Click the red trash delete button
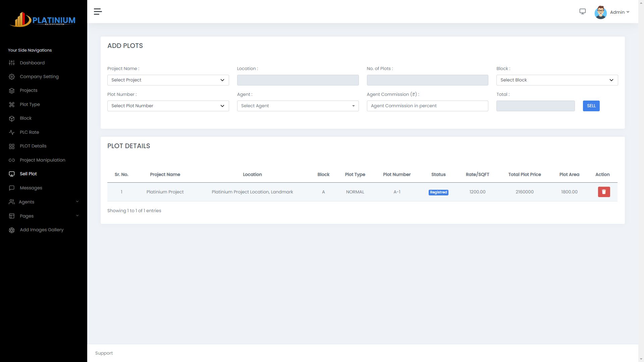Screen dimensions: 644x362 click(604, 192)
